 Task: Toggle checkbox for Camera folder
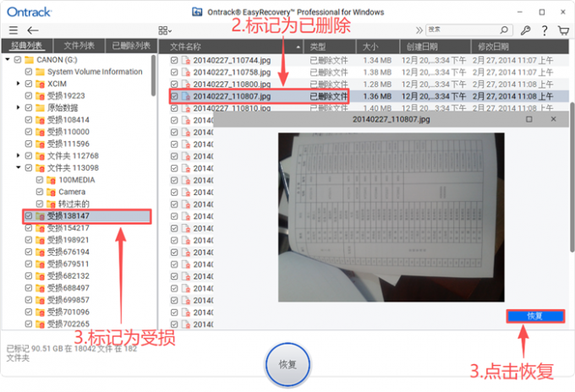[x=40, y=192]
